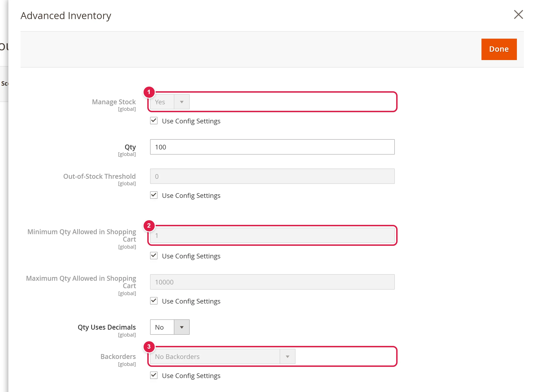Open the Backorders dropdown showing No Backorders
This screenshot has width=536, height=392.
(x=223, y=356)
